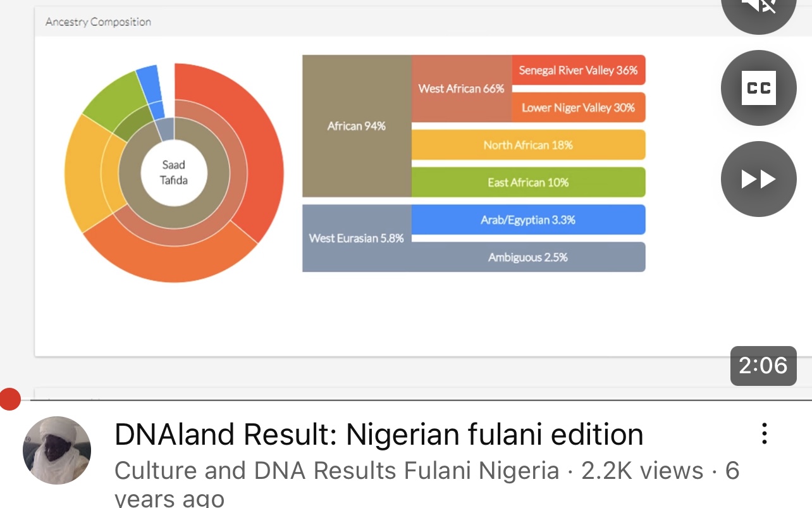The image size is (812, 508).
Task: Open video titled DNAland Result: Nigerian fulani edition
Action: [x=379, y=435]
